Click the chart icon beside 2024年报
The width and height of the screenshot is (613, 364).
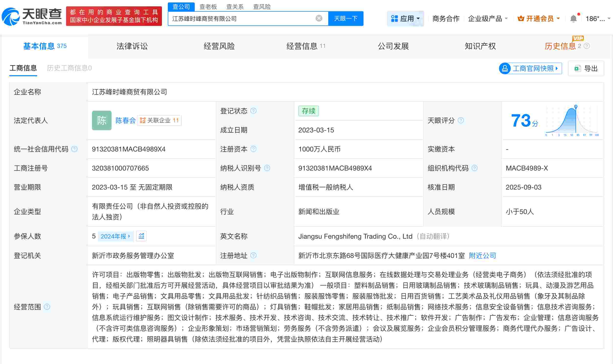[141, 236]
